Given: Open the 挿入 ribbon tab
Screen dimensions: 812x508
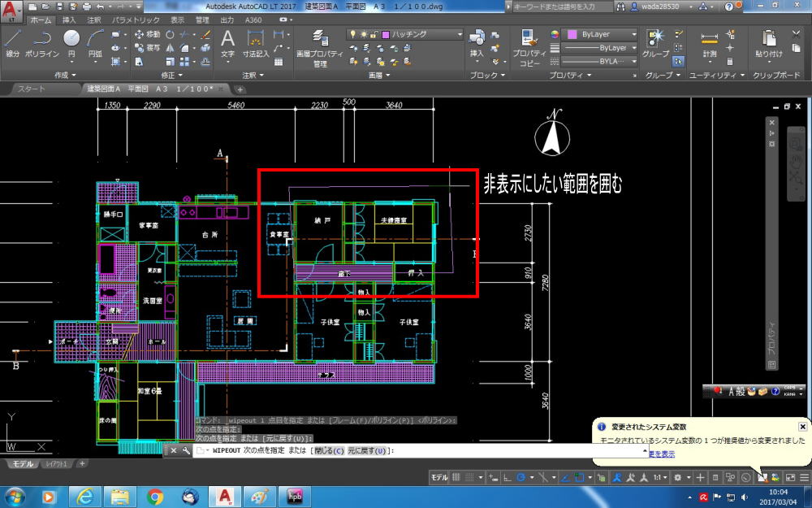Looking at the screenshot, I should [69, 20].
